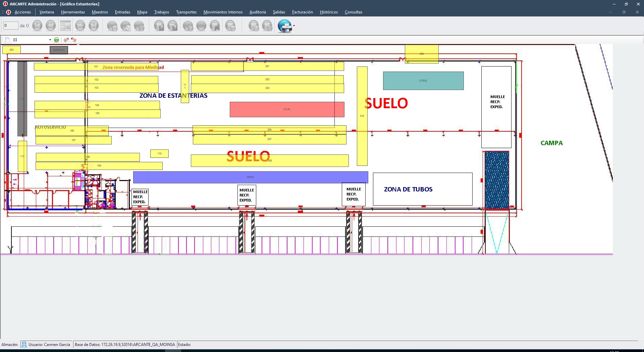Click the user avatar icon in status bar
644x352 pixels.
24,345
